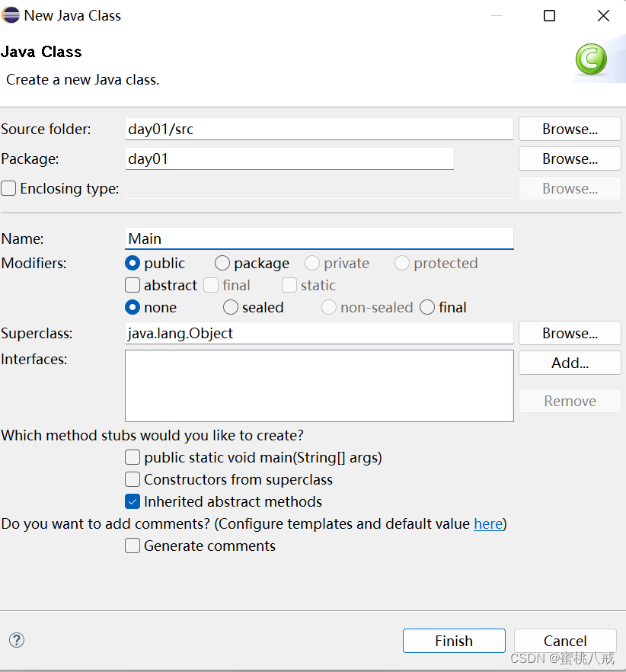The width and height of the screenshot is (626, 672).
Task: Enable public static void main stub
Action: (x=133, y=457)
